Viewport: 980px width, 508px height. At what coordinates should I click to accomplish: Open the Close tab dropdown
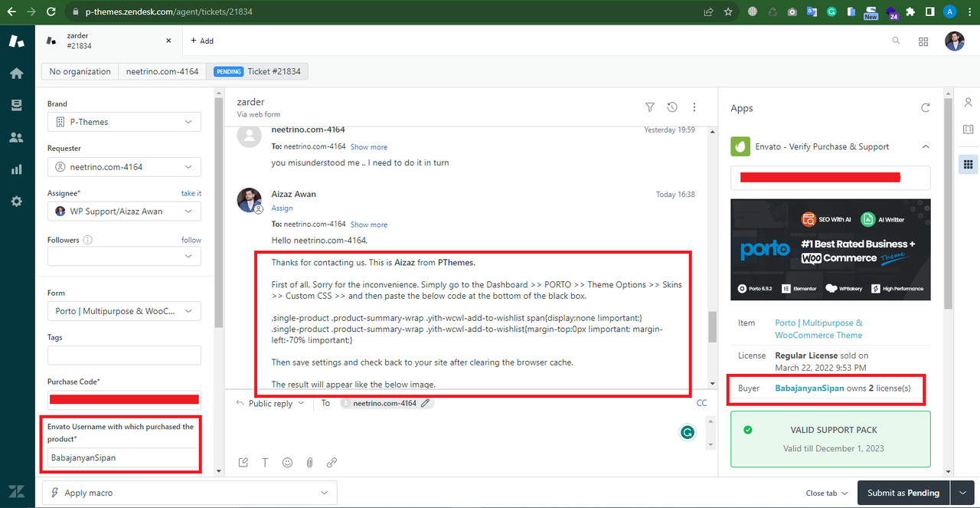tap(827, 493)
